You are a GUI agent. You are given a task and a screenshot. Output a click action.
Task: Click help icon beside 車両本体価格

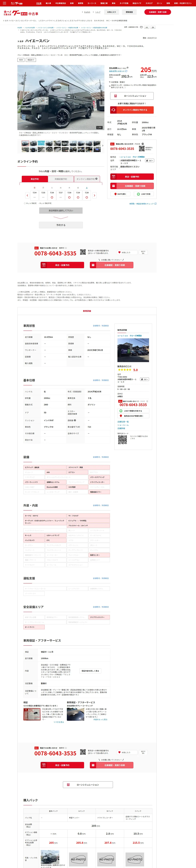point(120,75)
